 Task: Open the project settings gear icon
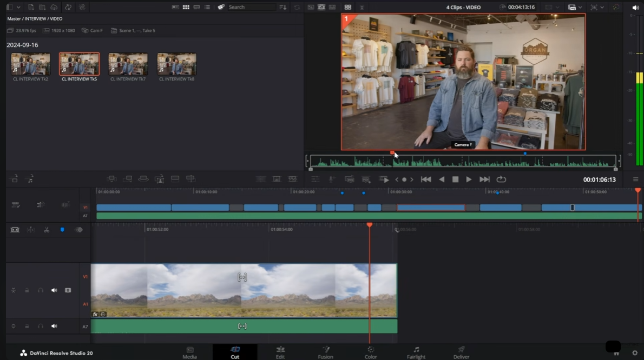tap(635, 352)
